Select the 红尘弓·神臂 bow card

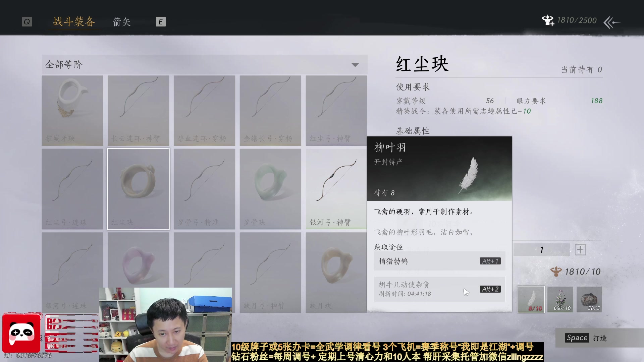336,111
